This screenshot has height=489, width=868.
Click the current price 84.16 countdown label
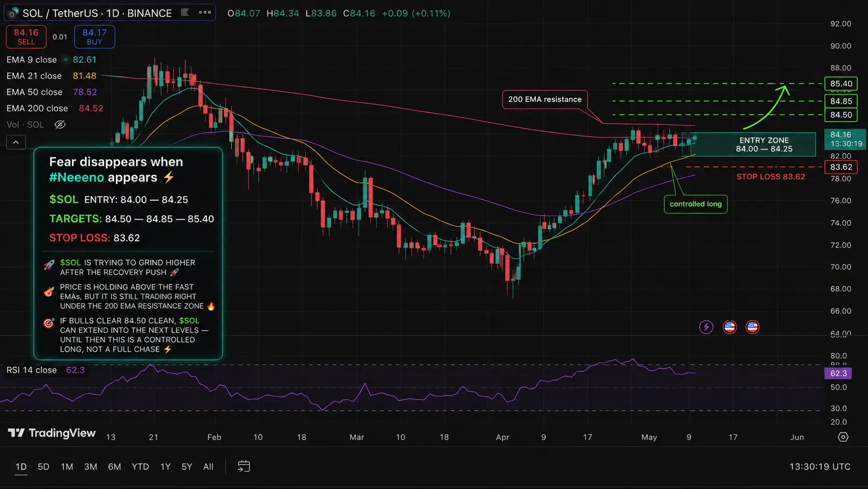(x=845, y=139)
